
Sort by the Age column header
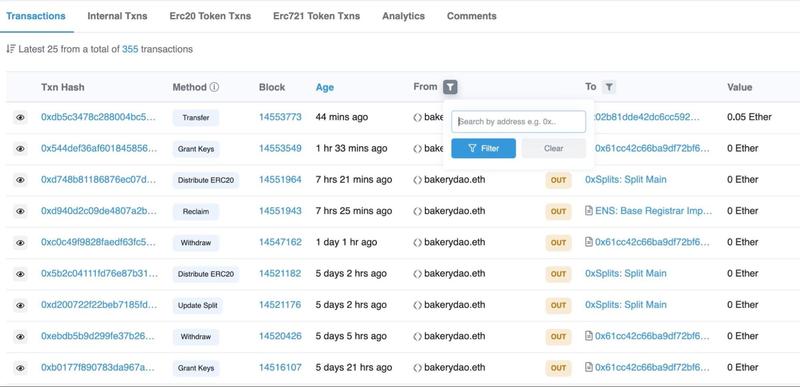coord(324,87)
